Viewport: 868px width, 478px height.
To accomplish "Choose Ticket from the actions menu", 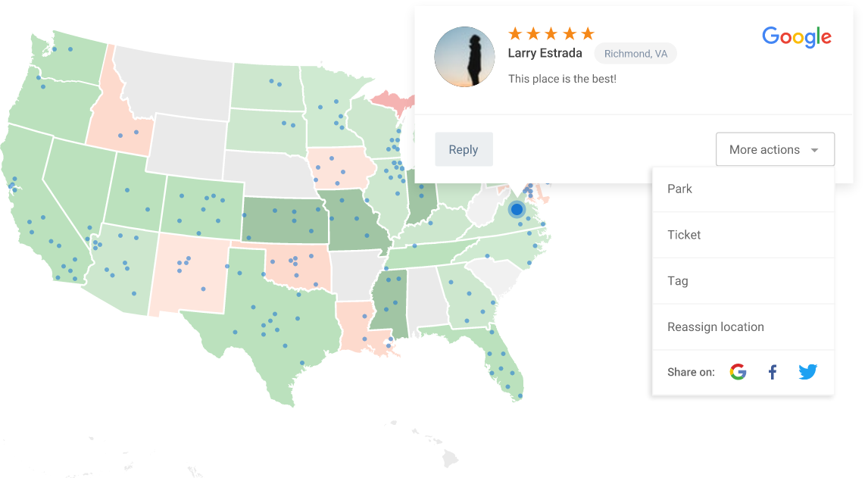I will pos(743,235).
